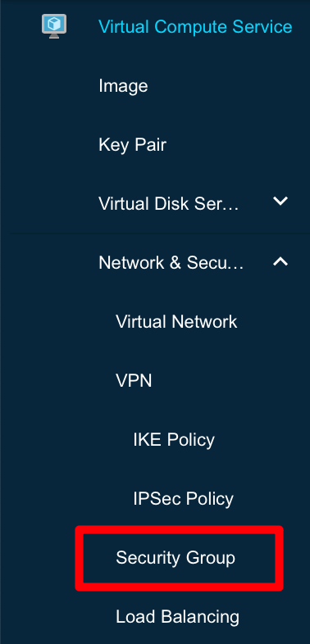The width and height of the screenshot is (310, 644).
Task: Open Load Balancing
Action: click(x=177, y=617)
